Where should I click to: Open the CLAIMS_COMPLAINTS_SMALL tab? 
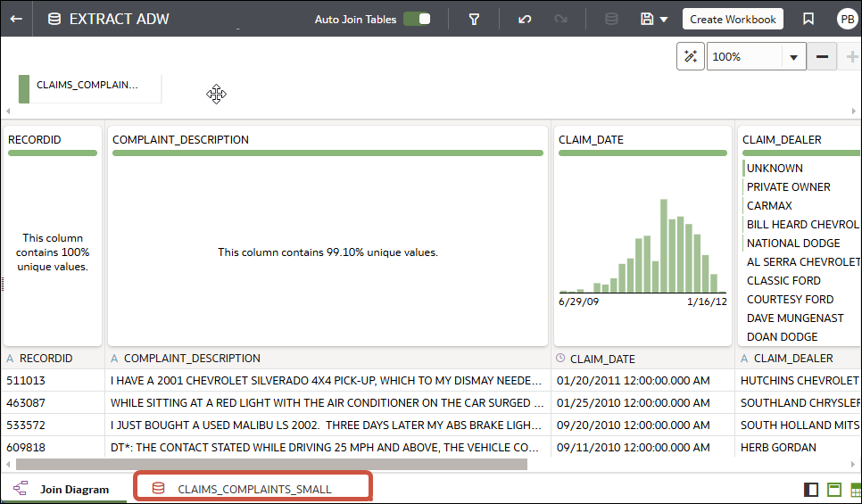pyautogui.click(x=253, y=489)
